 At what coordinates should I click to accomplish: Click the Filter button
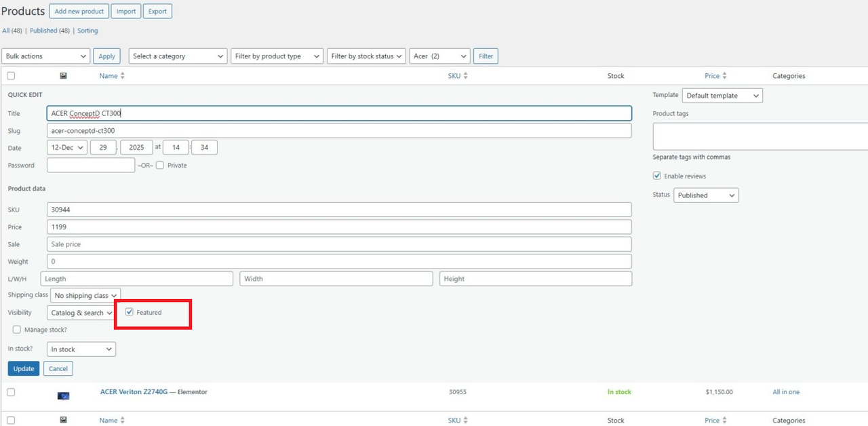[486, 56]
